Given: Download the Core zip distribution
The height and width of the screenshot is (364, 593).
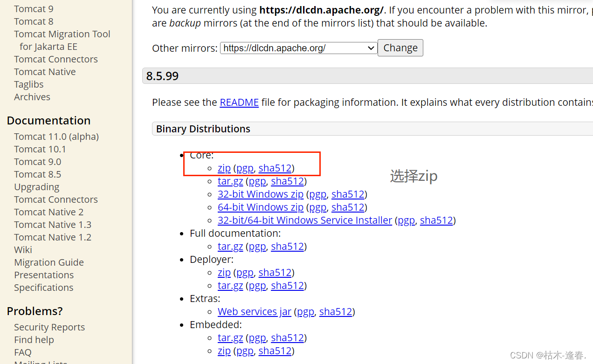Looking at the screenshot, I should [224, 168].
